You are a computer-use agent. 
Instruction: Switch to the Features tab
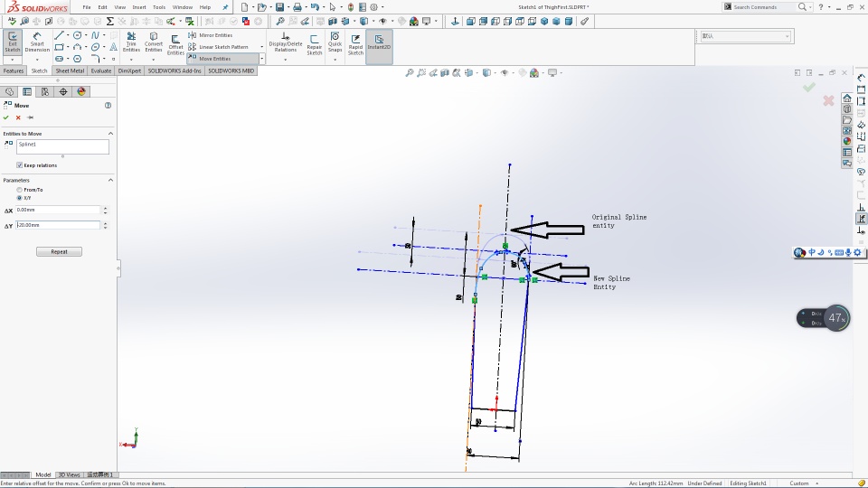point(14,70)
